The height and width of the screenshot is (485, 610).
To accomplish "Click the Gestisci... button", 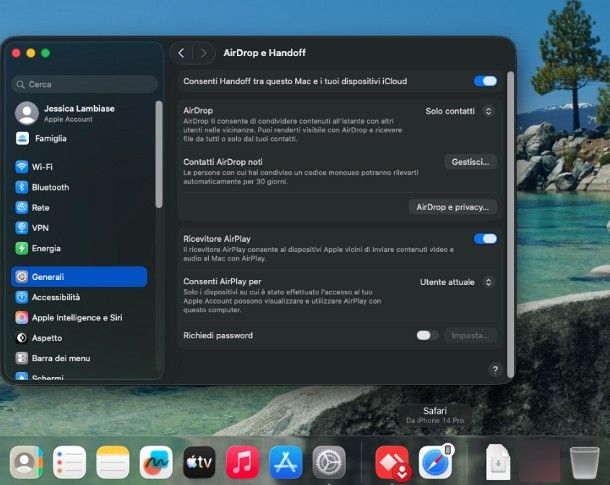I will (x=470, y=162).
